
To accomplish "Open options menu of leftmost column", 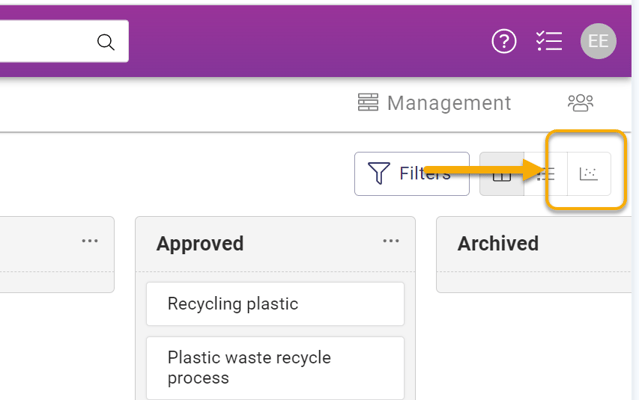I will point(90,241).
